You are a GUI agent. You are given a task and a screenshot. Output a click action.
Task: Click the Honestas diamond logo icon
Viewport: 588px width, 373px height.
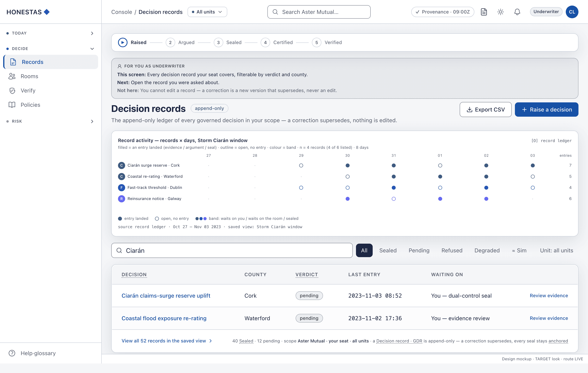pos(47,12)
